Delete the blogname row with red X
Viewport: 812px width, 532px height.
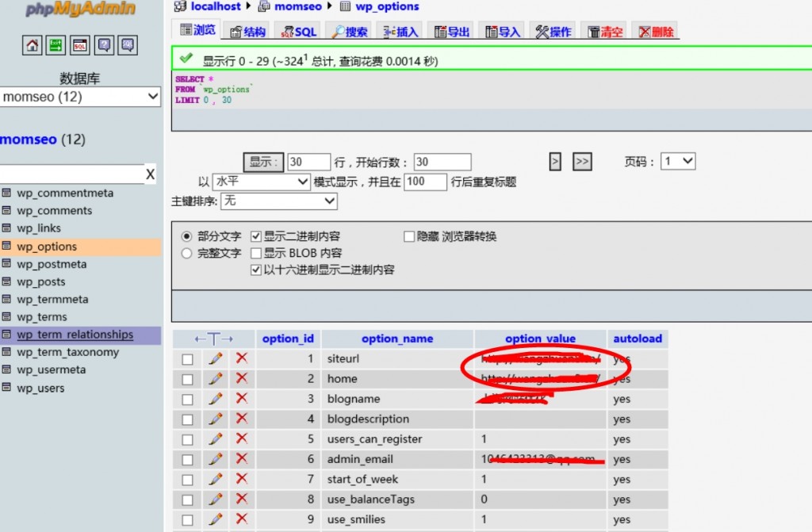click(242, 399)
